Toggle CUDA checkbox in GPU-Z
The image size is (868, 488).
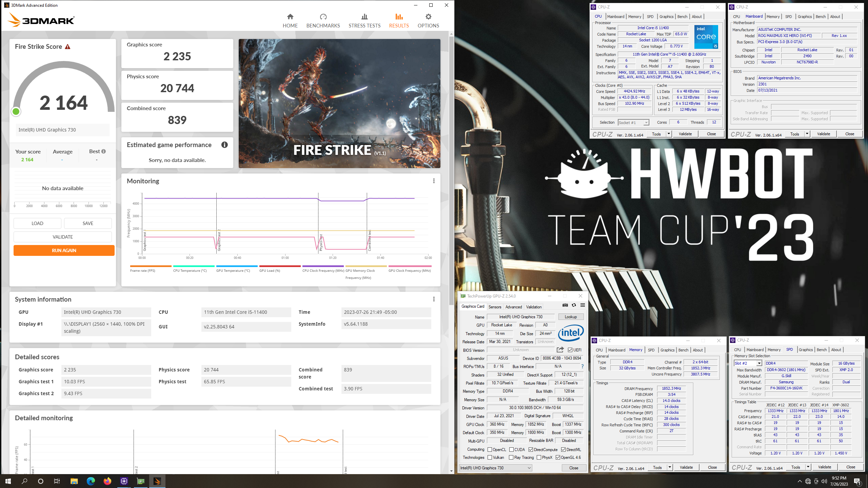(x=511, y=450)
